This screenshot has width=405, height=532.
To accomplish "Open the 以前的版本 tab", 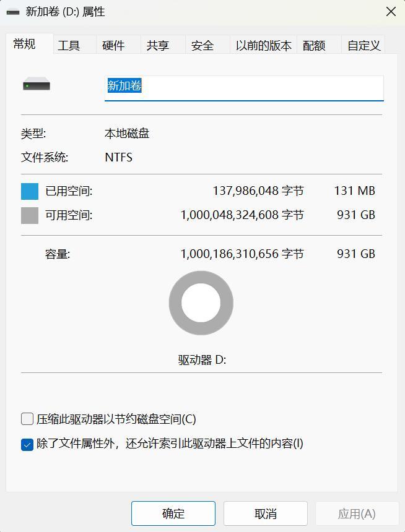I will [x=263, y=45].
